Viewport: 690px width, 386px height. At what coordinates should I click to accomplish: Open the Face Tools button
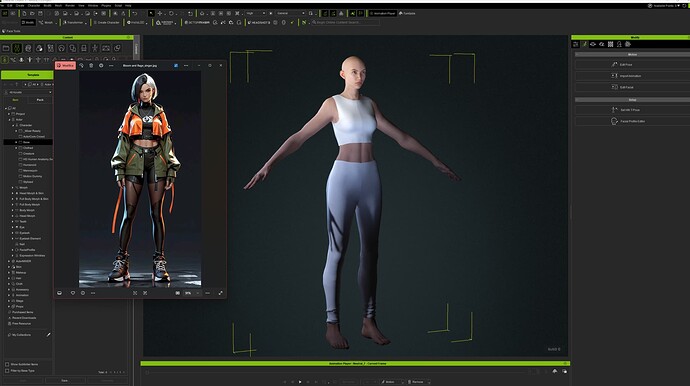pos(12,31)
